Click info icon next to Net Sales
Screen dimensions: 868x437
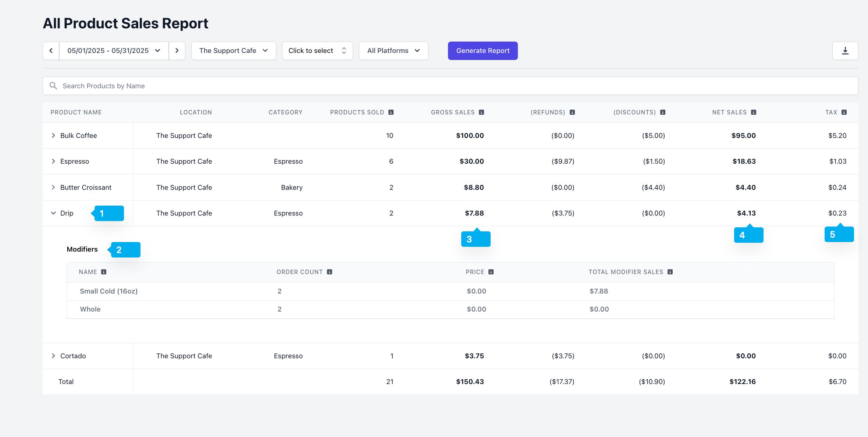[753, 112]
